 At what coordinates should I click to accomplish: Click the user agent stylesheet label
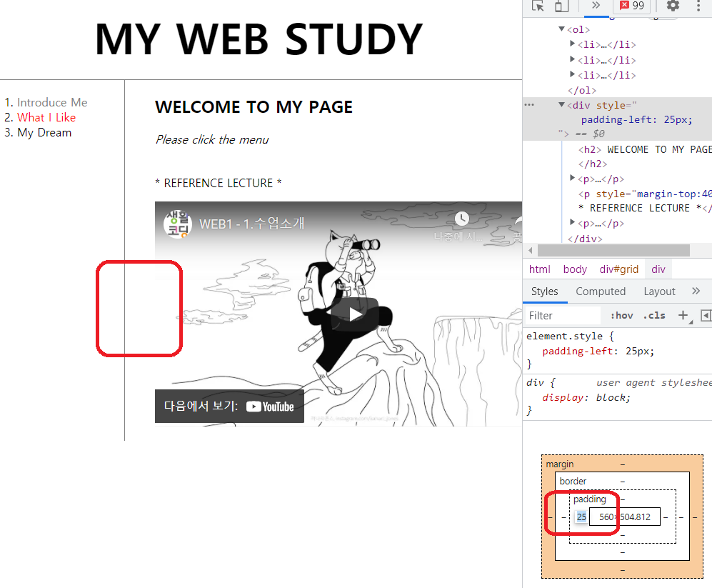(x=653, y=383)
